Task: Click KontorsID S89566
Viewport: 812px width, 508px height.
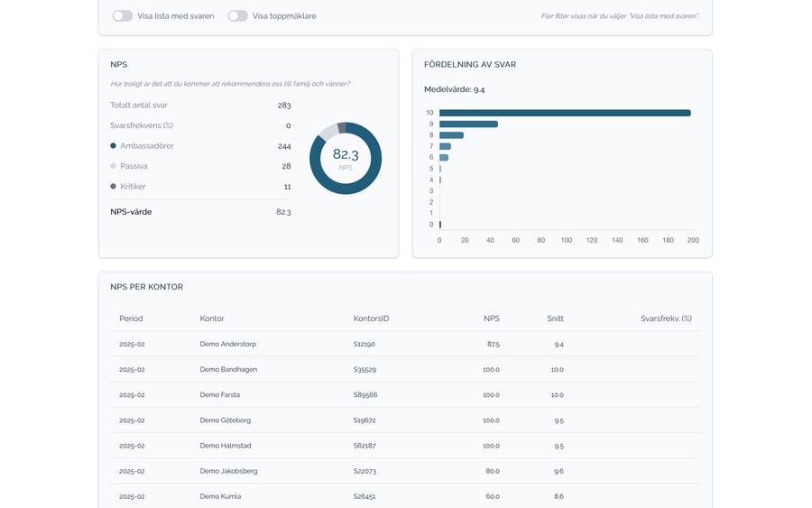Action: point(365,394)
